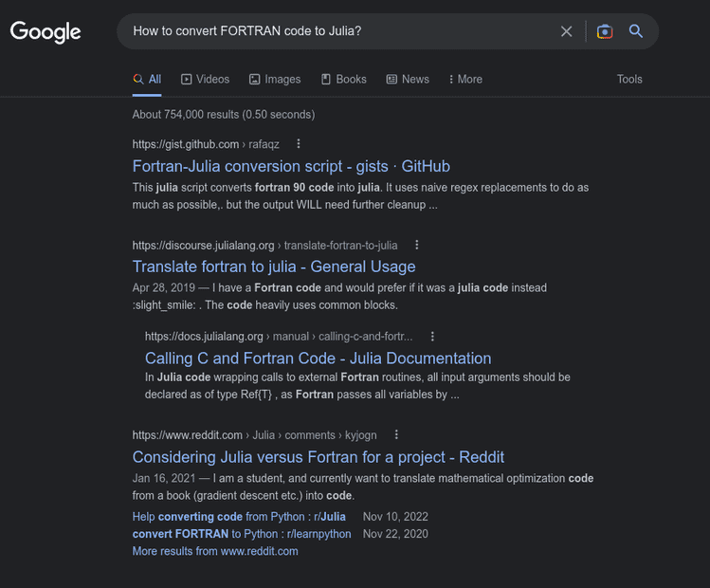Open Calling C and Fortran Code documentation

click(x=318, y=358)
